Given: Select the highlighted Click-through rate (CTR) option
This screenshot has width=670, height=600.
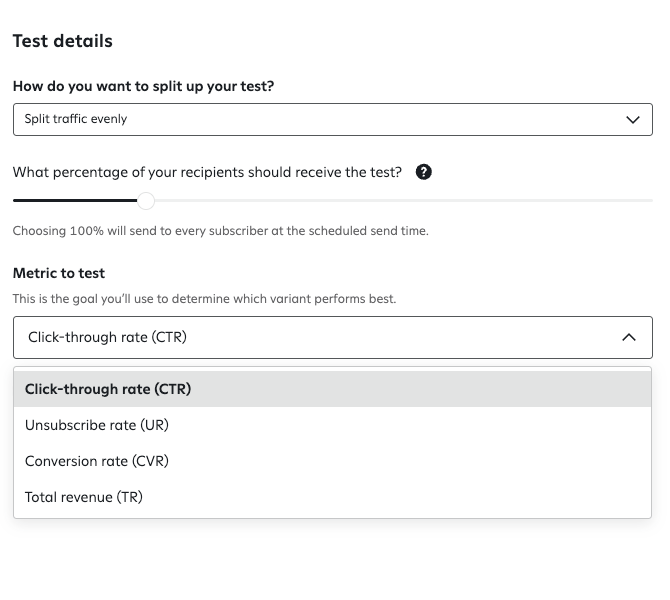Looking at the screenshot, I should pyautogui.click(x=108, y=389).
